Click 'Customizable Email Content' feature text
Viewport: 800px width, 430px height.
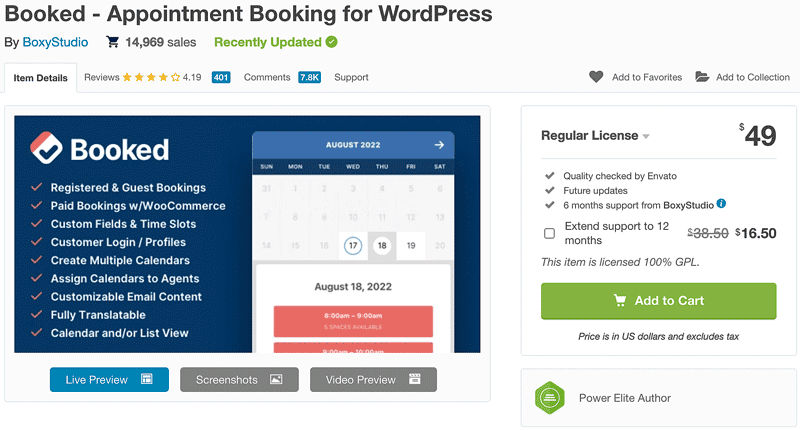[x=126, y=297]
